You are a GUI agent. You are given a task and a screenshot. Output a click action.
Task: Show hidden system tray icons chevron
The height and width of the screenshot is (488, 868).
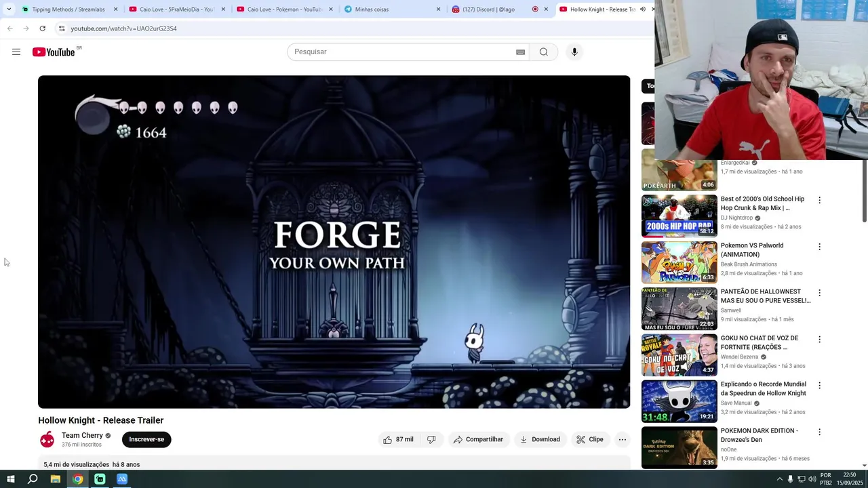click(779, 479)
